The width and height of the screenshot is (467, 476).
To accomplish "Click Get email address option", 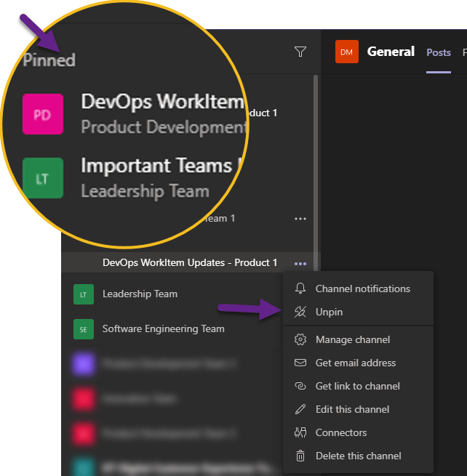I will pyautogui.click(x=355, y=363).
